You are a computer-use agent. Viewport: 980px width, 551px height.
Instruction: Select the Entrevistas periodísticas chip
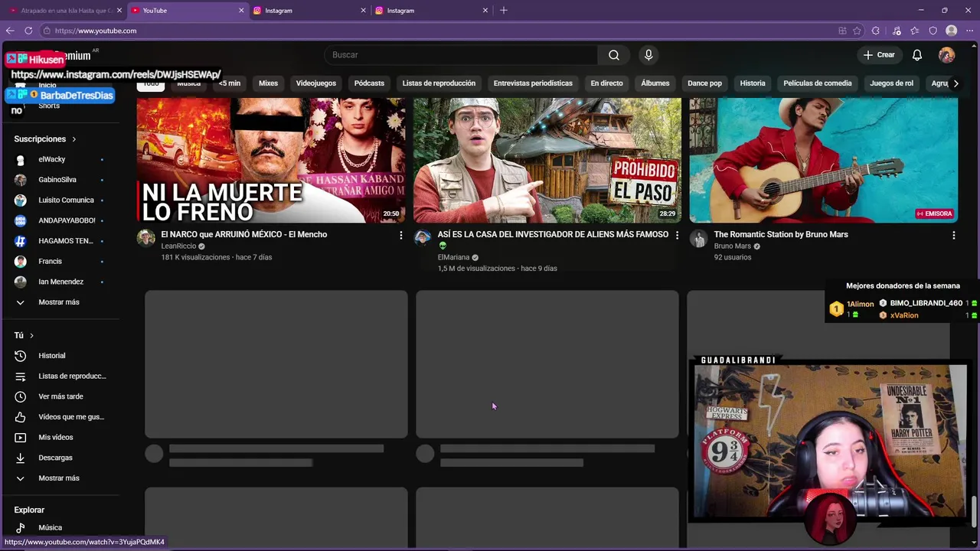click(533, 83)
